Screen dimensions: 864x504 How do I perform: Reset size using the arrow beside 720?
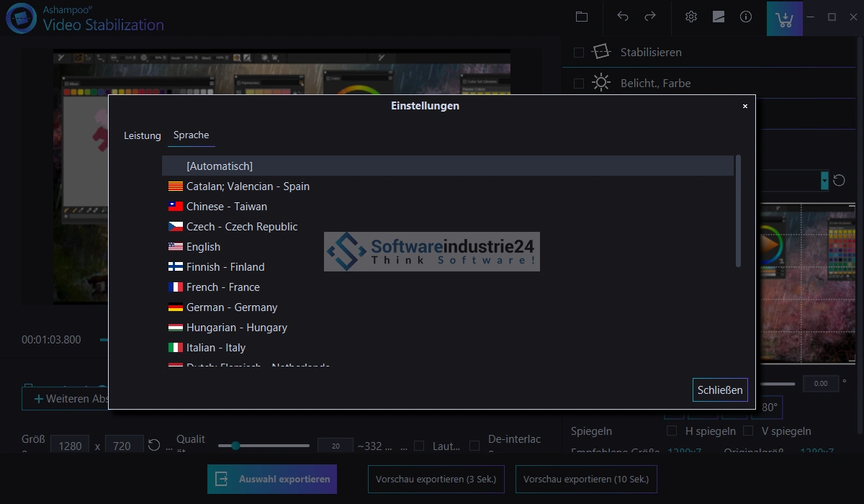coord(154,445)
